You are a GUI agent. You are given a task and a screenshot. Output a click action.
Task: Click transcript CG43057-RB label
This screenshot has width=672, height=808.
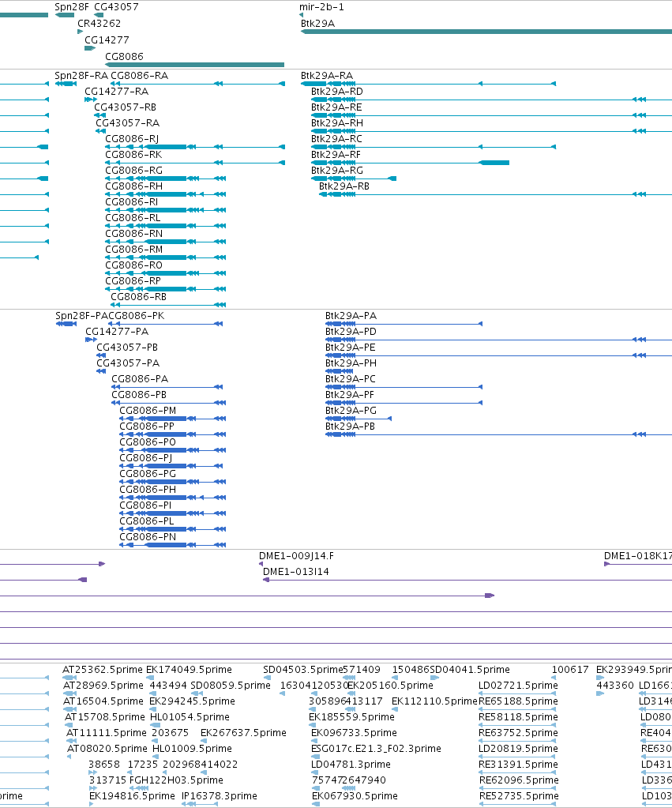pos(126,107)
